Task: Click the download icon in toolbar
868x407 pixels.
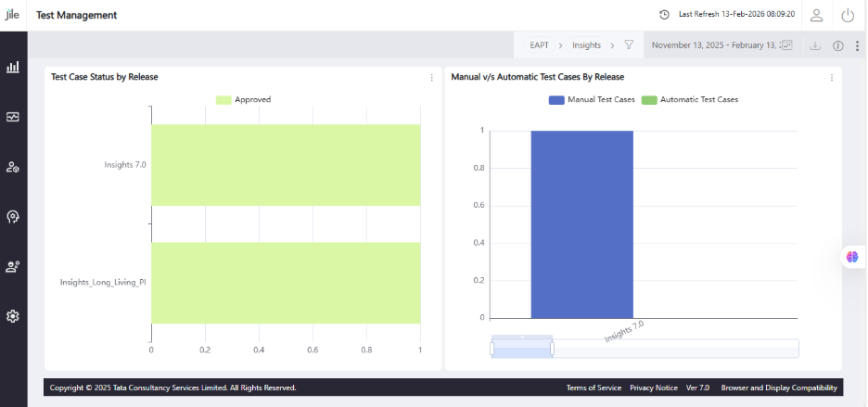Action: (x=815, y=46)
